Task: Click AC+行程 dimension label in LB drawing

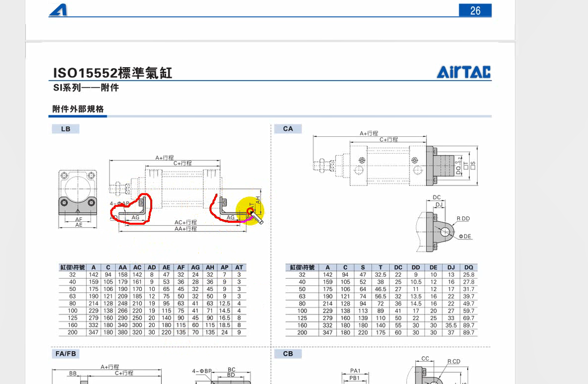Action: (x=186, y=222)
